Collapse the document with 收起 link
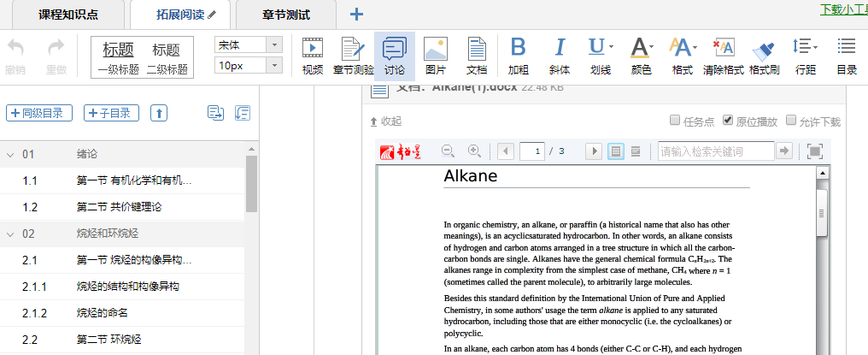868x355 pixels. pyautogui.click(x=385, y=121)
